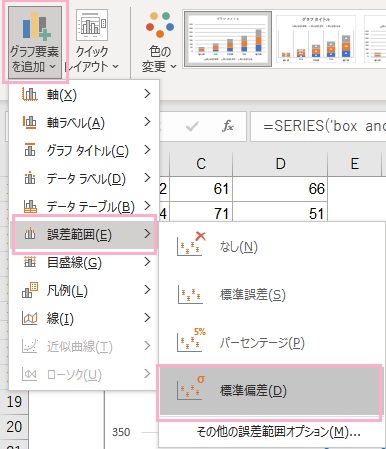Open the 凡例(L) submenu
386x449 pixels.
pyautogui.click(x=84, y=291)
